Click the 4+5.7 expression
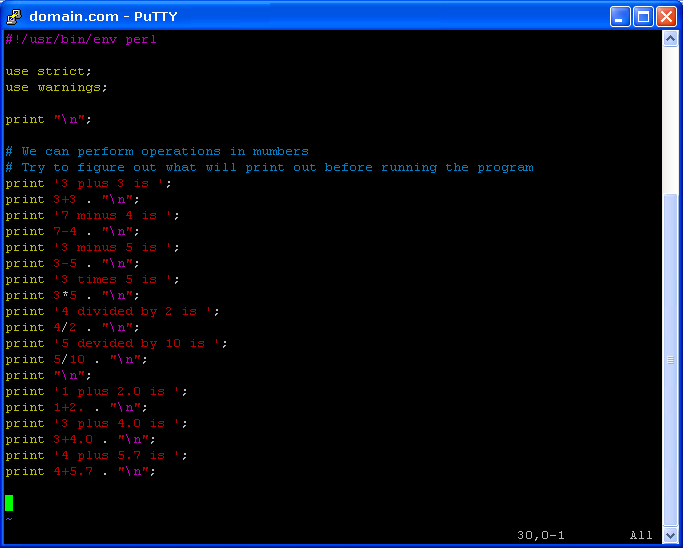 [73, 471]
